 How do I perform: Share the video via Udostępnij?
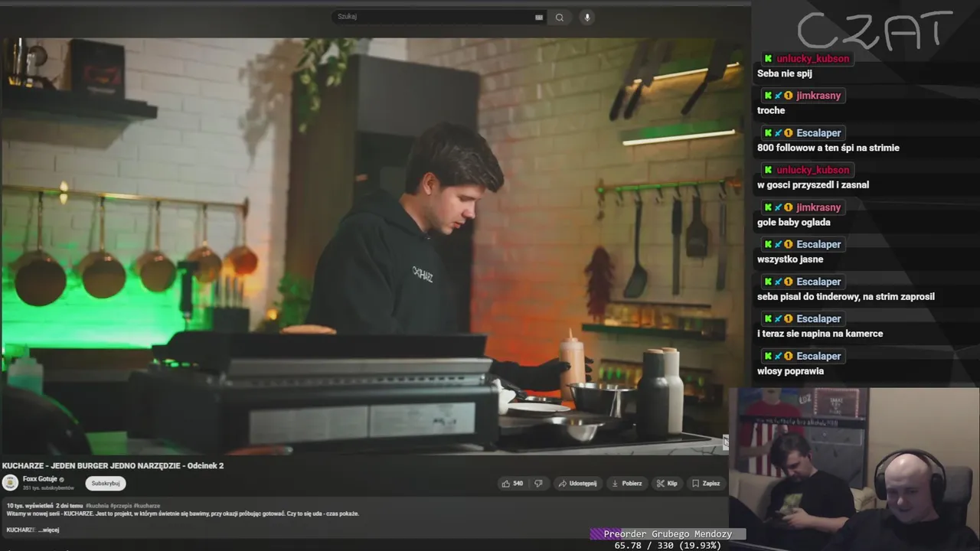pos(578,484)
